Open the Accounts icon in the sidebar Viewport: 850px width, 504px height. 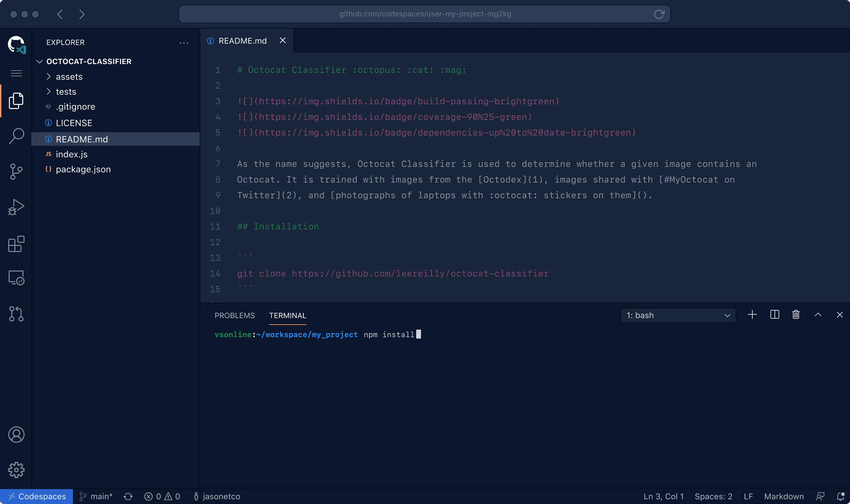point(16,434)
